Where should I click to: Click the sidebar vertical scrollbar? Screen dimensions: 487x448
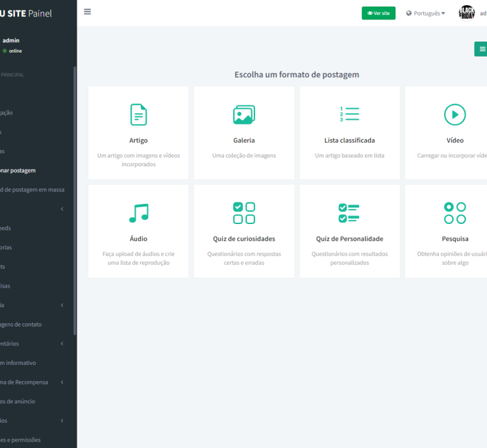[75, 195]
